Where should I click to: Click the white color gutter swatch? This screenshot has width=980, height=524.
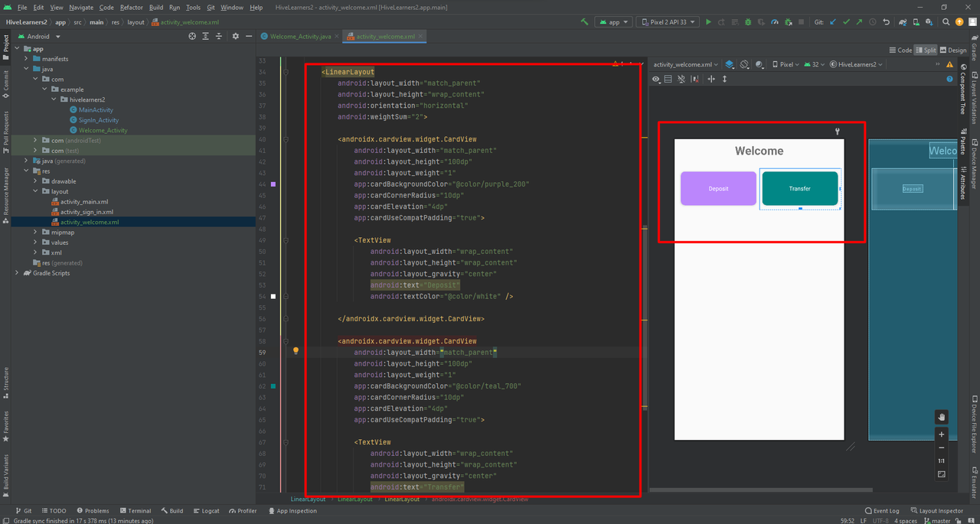pyautogui.click(x=273, y=296)
